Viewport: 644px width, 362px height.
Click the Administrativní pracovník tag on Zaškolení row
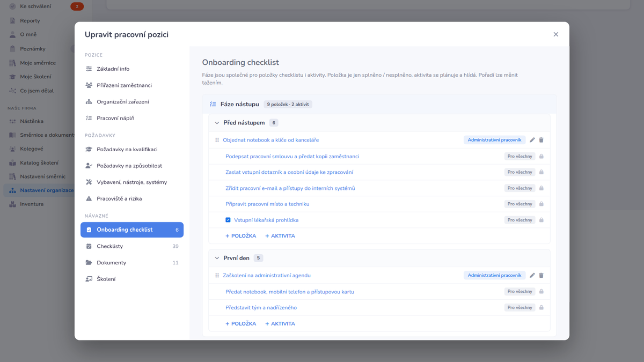tap(494, 275)
